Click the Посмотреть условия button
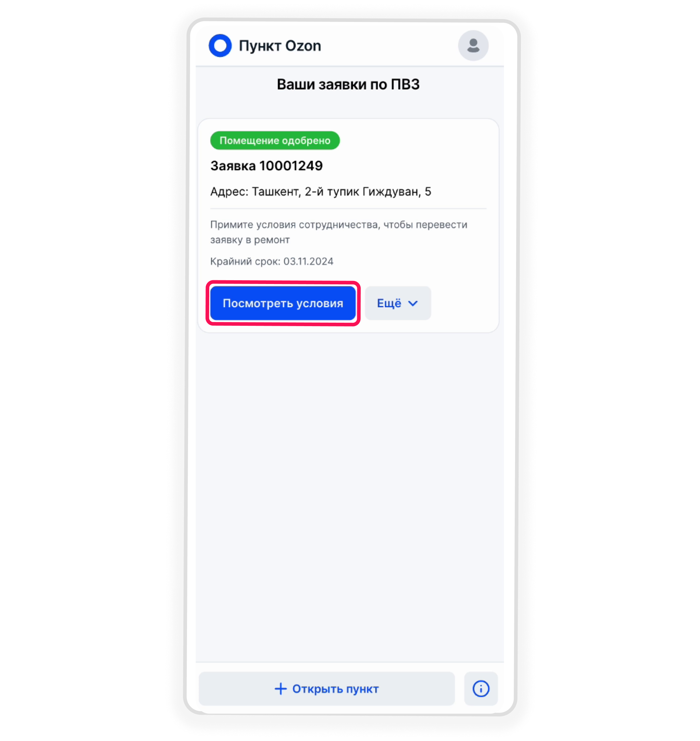700x741 pixels. tap(283, 303)
